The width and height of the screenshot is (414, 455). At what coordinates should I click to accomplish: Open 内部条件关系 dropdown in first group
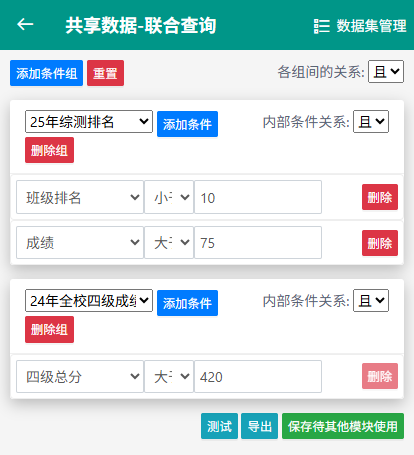(371, 122)
